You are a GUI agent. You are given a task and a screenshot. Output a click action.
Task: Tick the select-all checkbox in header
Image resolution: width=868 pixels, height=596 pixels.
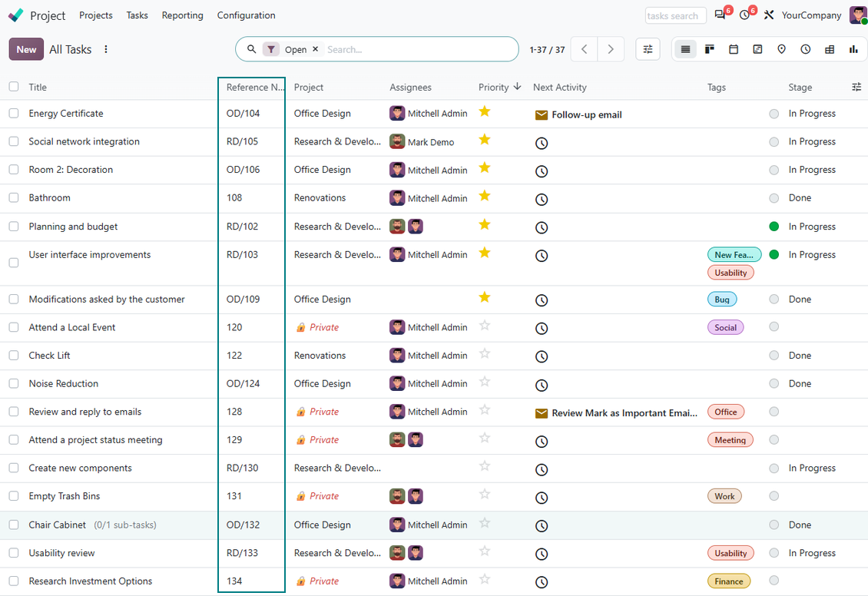(x=14, y=86)
